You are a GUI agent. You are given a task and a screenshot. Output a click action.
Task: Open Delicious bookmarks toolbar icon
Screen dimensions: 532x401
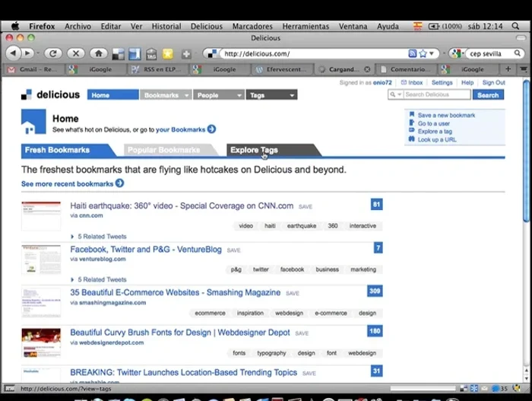pos(118,54)
